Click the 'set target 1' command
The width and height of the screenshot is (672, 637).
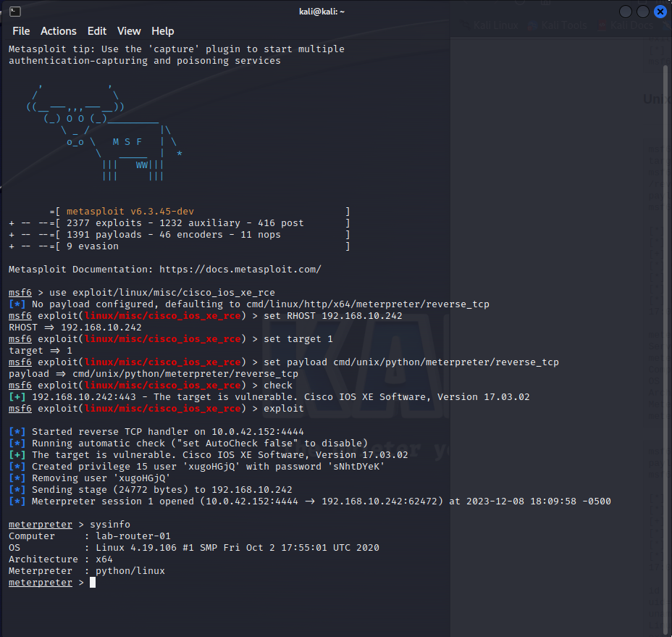pos(298,339)
